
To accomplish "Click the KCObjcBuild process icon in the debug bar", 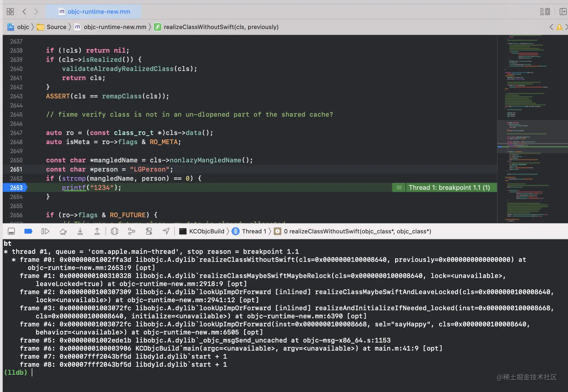I will tap(183, 231).
